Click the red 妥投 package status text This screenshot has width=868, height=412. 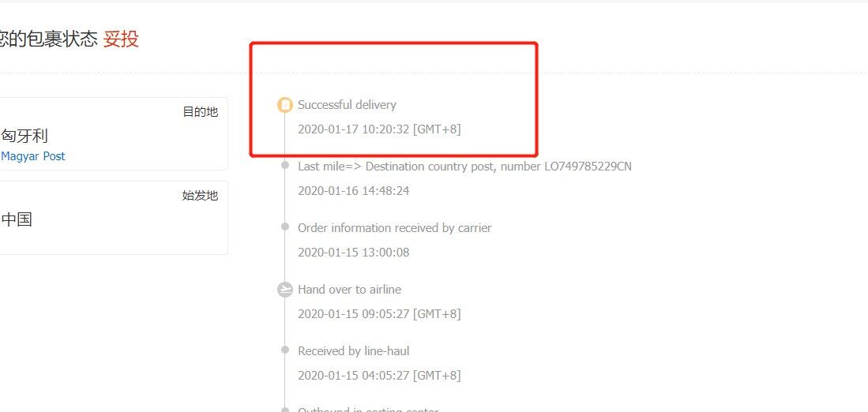click(121, 39)
